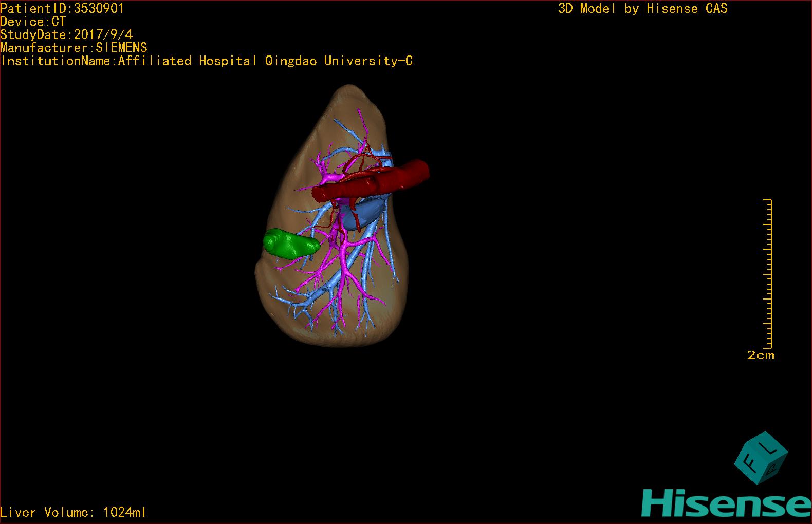Click the PatientID:3530901 label

pos(62,8)
